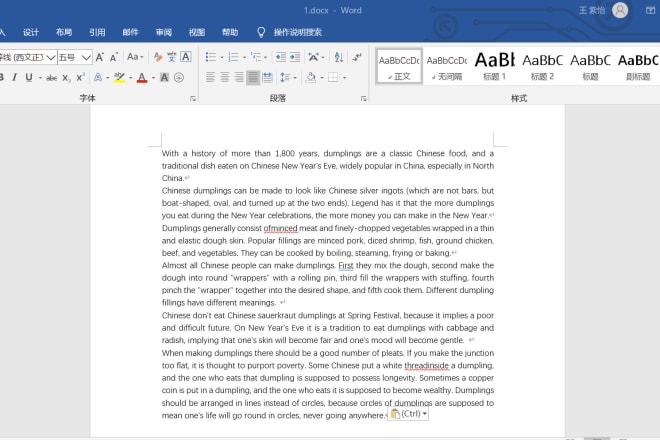Screen dimensions: 660x440
Task: Open ribbon display options icon
Action: coord(650,11)
